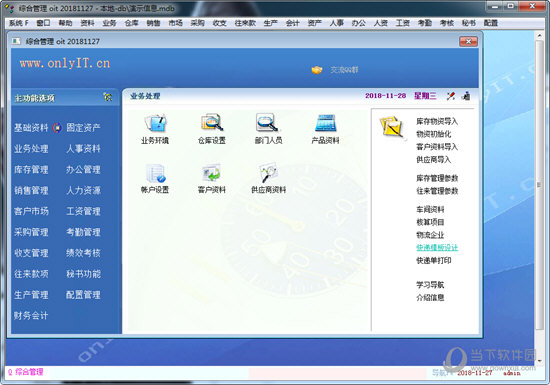Select 采购管理 in the left panel

click(31, 232)
